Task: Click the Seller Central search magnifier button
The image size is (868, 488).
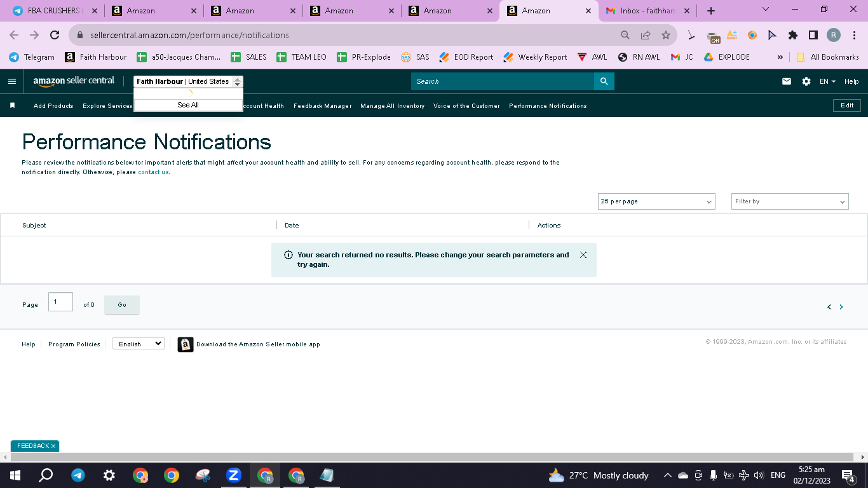Action: click(604, 81)
